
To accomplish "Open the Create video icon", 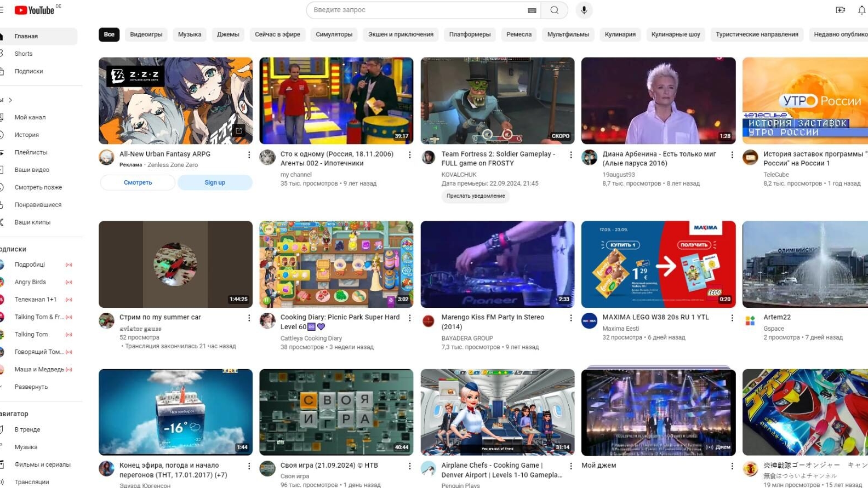I will (x=840, y=10).
